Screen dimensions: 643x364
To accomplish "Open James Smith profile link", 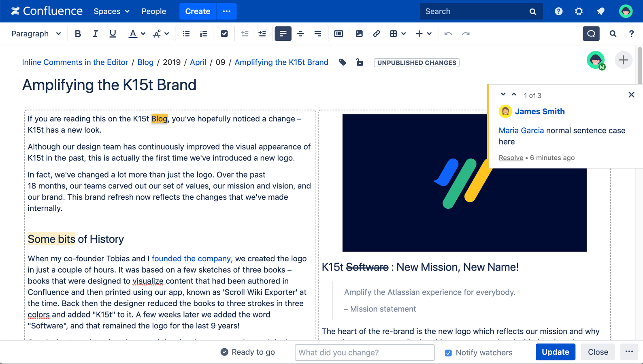I will (540, 111).
